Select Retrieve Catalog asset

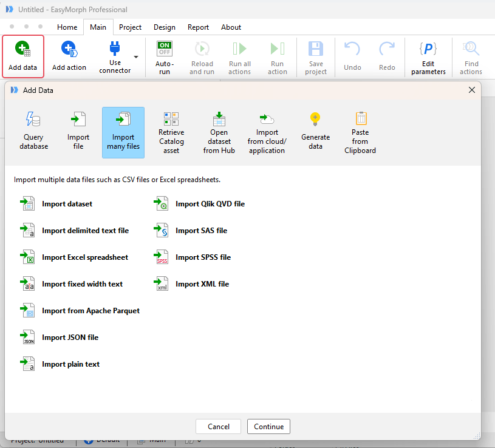171,132
